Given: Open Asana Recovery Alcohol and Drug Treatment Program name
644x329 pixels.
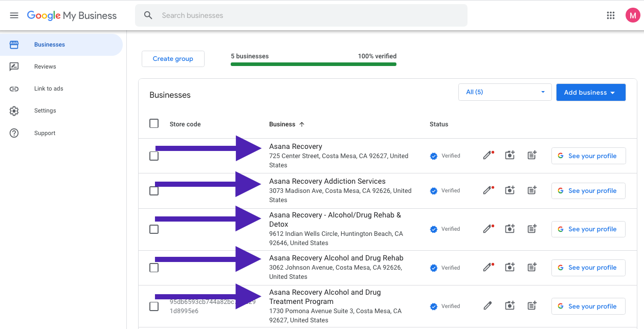Looking at the screenshot, I should pos(325,297).
